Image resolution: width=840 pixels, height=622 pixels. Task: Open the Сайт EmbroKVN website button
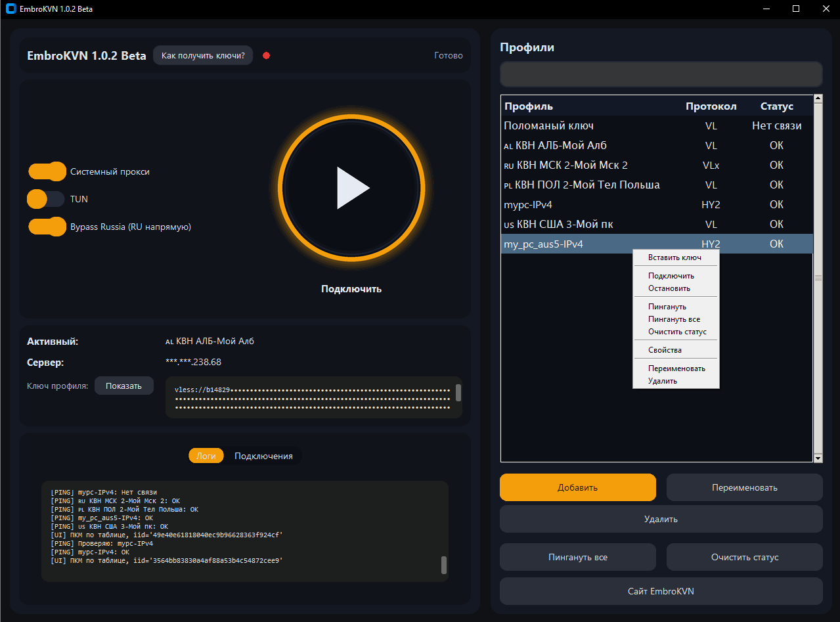[x=661, y=591]
